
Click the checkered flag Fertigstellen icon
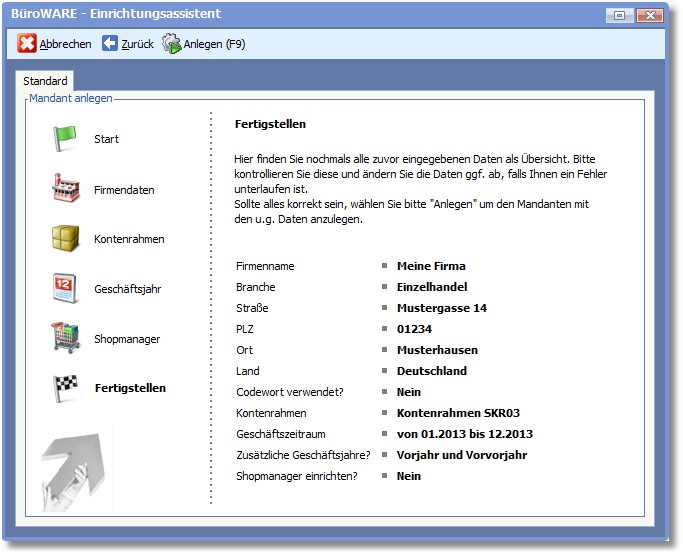[65, 388]
